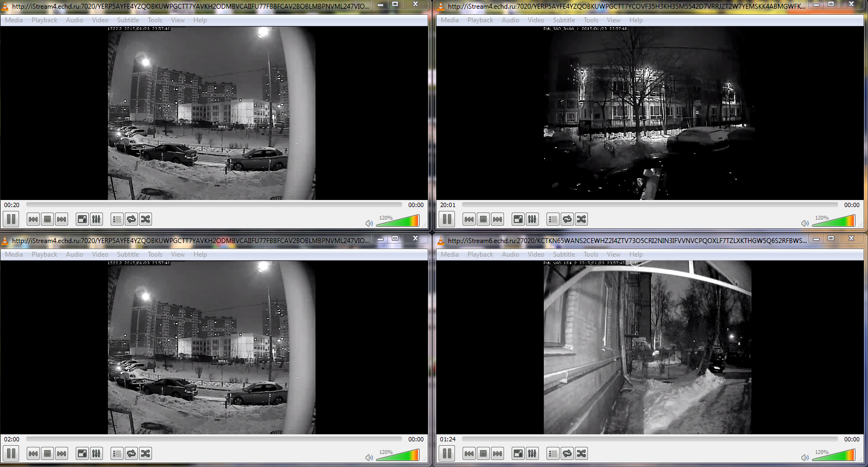Viewport: 868px width, 467px height.
Task: Open extended settings in top-left VLC window
Action: point(96,219)
